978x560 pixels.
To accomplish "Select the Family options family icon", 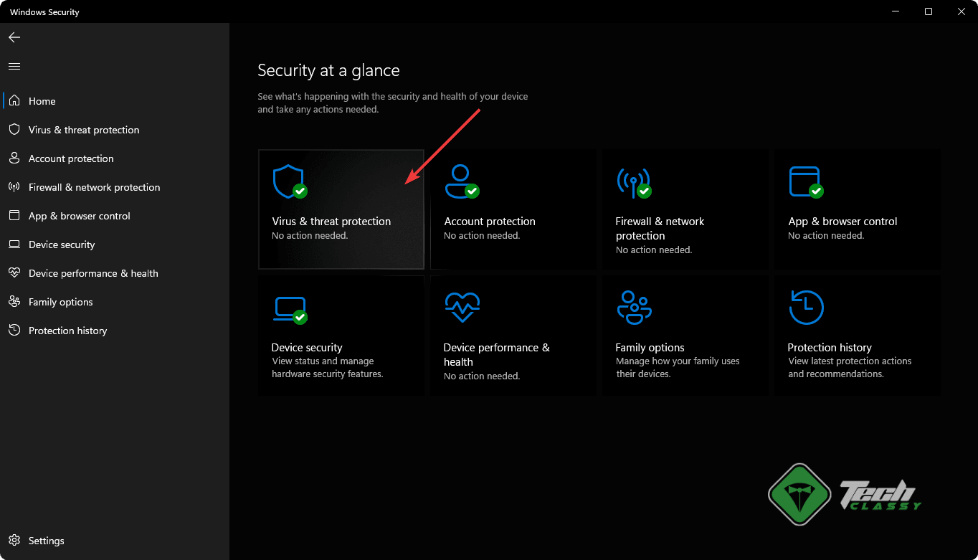I will [x=633, y=308].
